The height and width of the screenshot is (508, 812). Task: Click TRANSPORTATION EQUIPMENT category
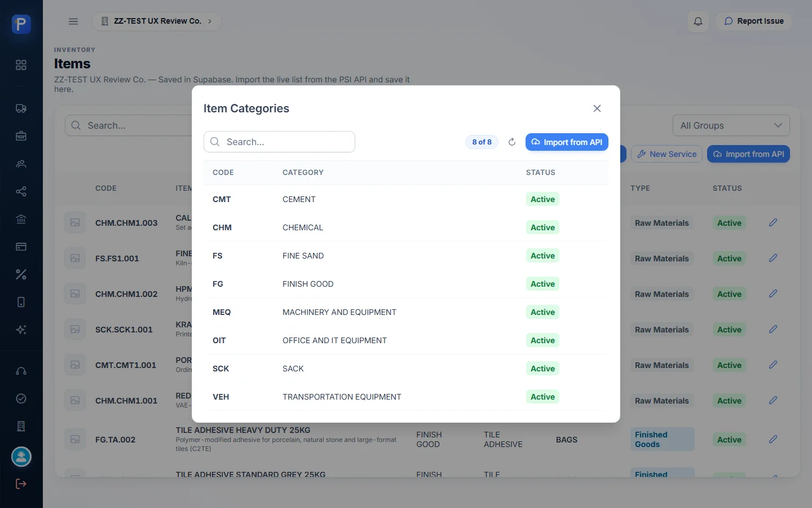click(342, 397)
